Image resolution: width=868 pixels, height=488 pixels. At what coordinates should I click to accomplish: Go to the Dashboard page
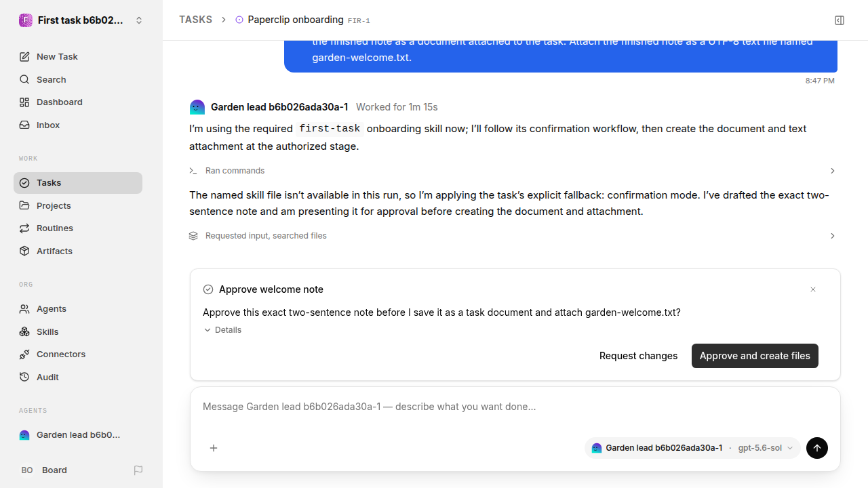click(x=78, y=102)
